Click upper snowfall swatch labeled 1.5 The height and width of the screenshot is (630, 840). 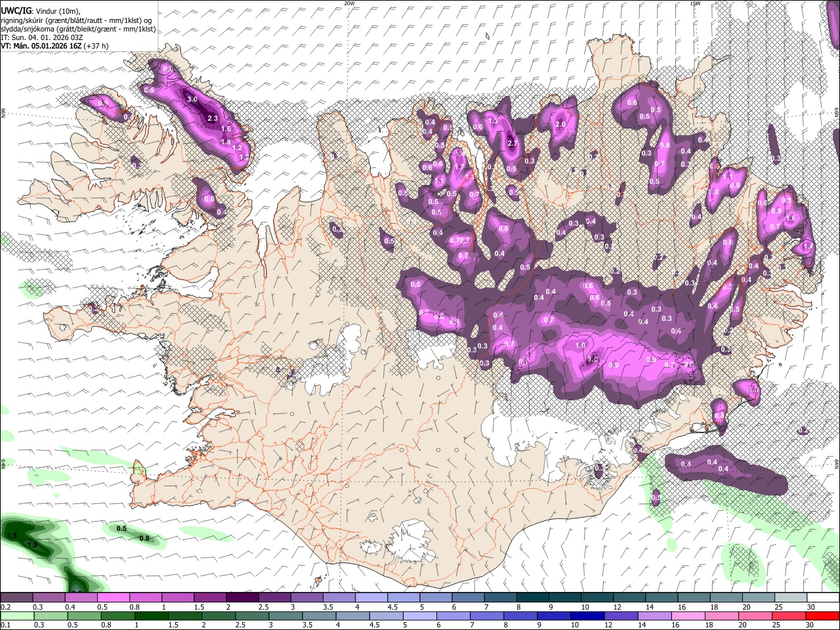pyautogui.click(x=209, y=598)
